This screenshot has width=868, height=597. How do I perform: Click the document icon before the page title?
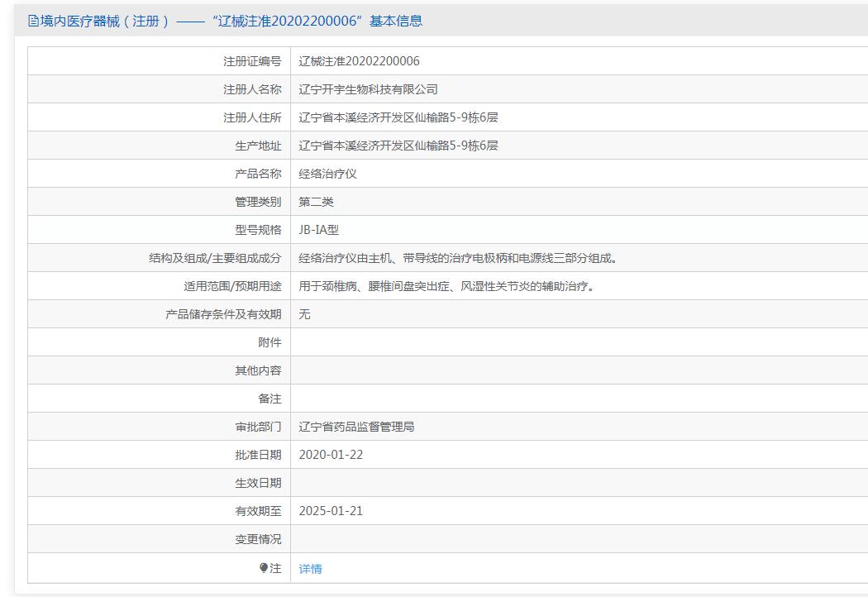[33, 21]
